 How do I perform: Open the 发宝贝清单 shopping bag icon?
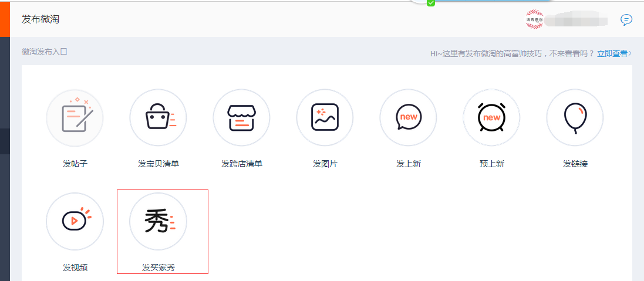click(158, 118)
